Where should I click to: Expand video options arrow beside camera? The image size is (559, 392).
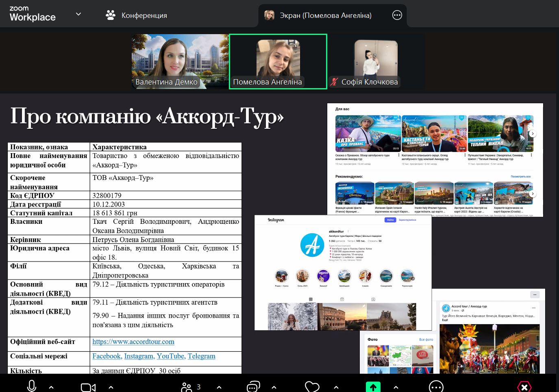click(x=111, y=388)
